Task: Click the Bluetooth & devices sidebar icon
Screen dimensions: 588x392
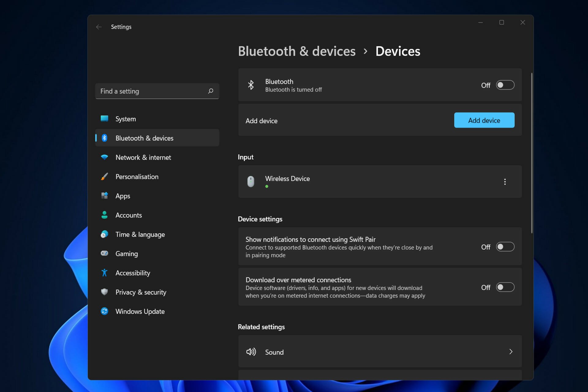Action: point(104,138)
